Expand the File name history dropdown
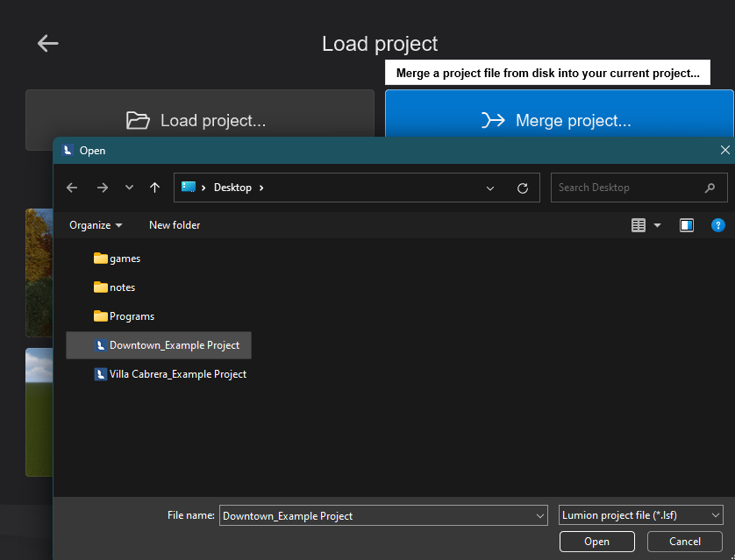Image resolution: width=735 pixels, height=560 pixels. pos(539,515)
